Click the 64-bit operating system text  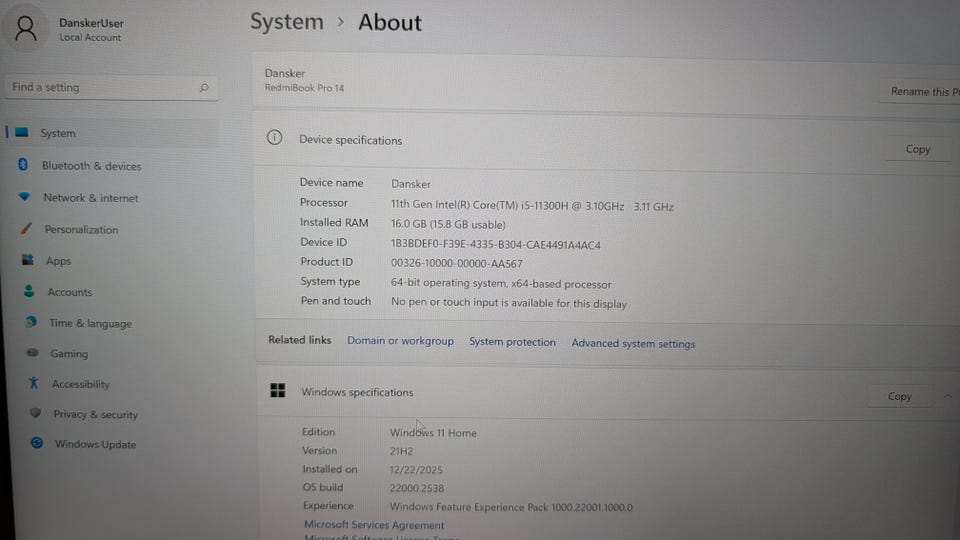pyautogui.click(x=501, y=283)
